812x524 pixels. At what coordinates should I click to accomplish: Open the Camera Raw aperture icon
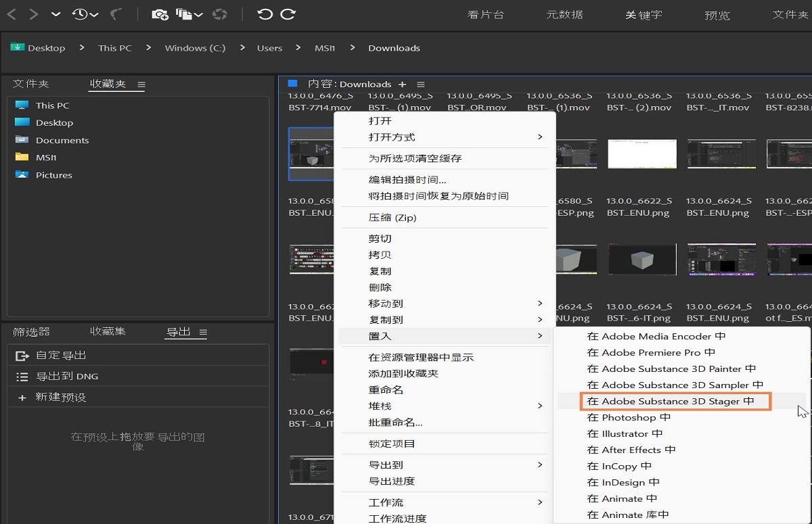coord(220,14)
